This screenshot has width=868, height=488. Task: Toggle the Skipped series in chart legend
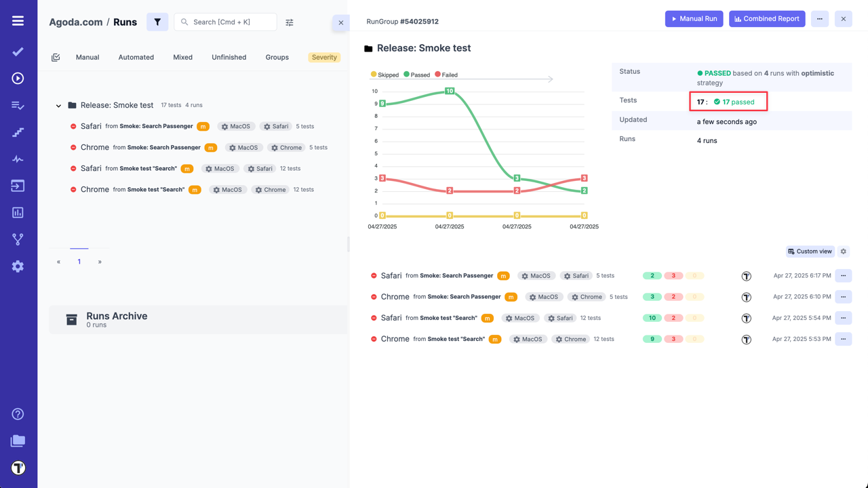384,75
